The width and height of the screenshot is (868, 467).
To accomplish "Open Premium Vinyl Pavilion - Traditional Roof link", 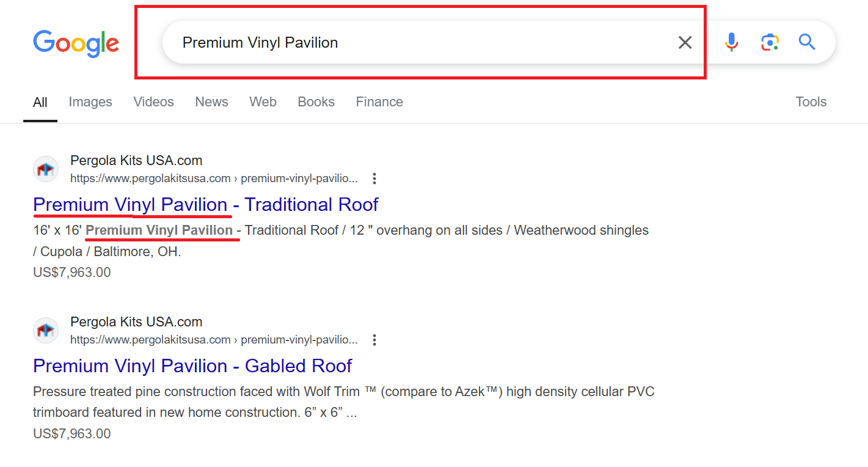I will (x=206, y=205).
